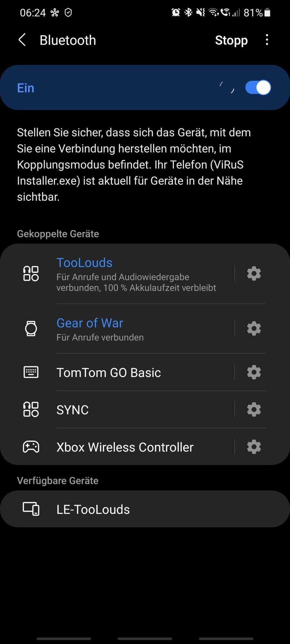
Task: Tap the Stopp scanning button
Action: 231,40
